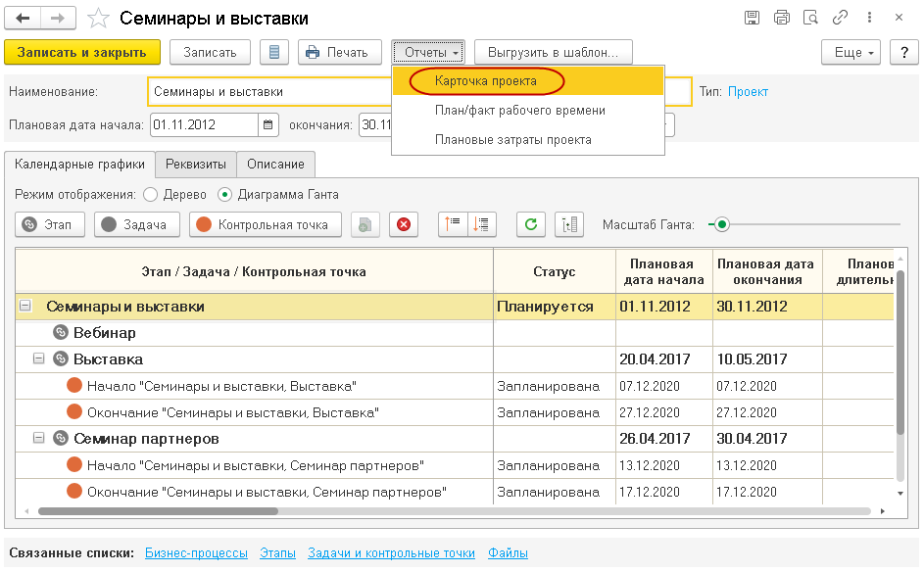The height and width of the screenshot is (573, 924).
Task: Move item down with the arrow icon
Action: pos(481,224)
